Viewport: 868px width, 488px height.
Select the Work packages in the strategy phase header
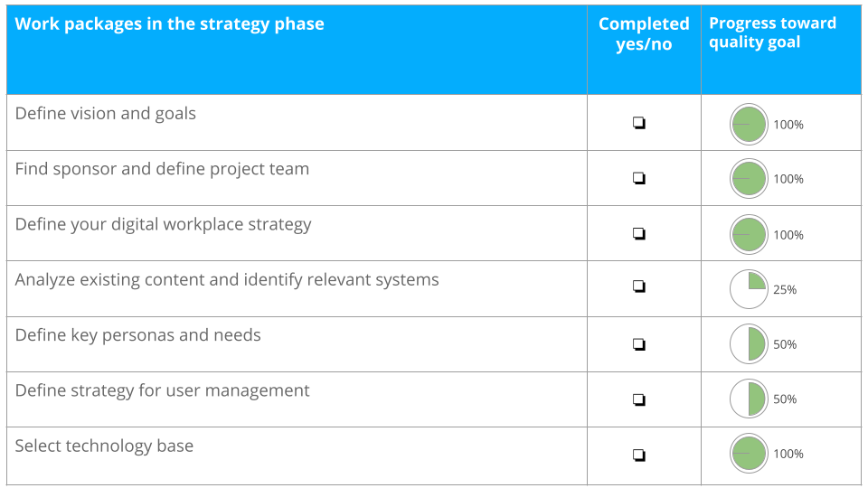[x=169, y=24]
